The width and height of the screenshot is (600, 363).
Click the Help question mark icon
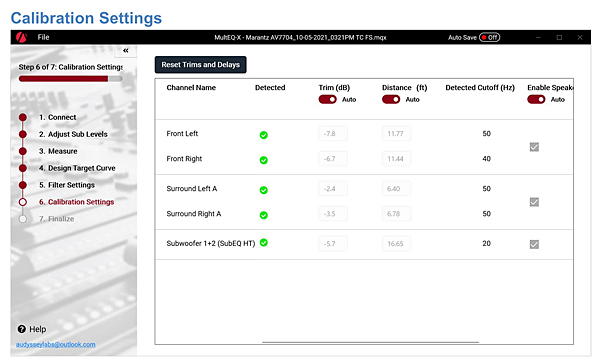(22, 329)
